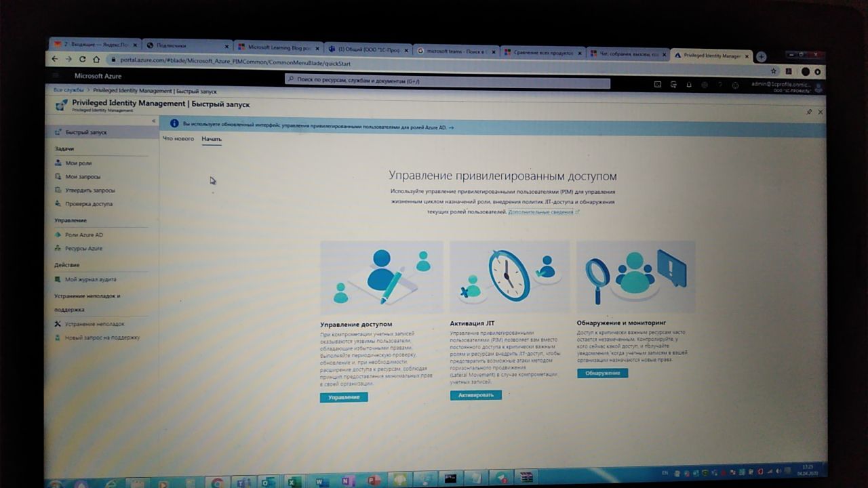The image size is (868, 488).
Task: Open the Azure feedback smiley icon
Action: tap(736, 85)
